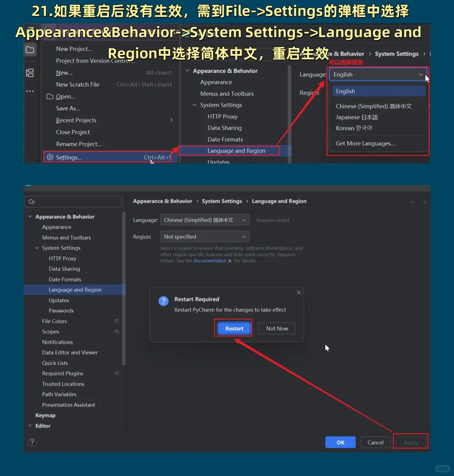Viewport: 454px width, 476px height.
Task: Select Japanese 日本語 in language list
Action: point(356,117)
